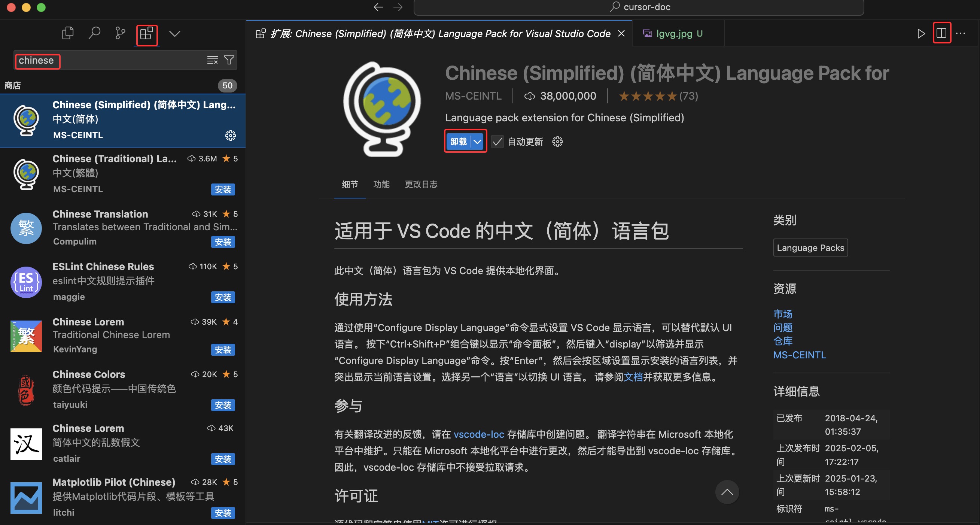Toggle the split editor layout icon
The height and width of the screenshot is (525, 980).
[941, 33]
